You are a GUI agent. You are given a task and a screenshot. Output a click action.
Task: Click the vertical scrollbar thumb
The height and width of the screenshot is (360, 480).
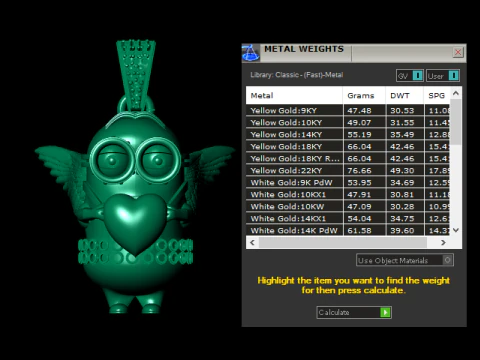(x=456, y=122)
